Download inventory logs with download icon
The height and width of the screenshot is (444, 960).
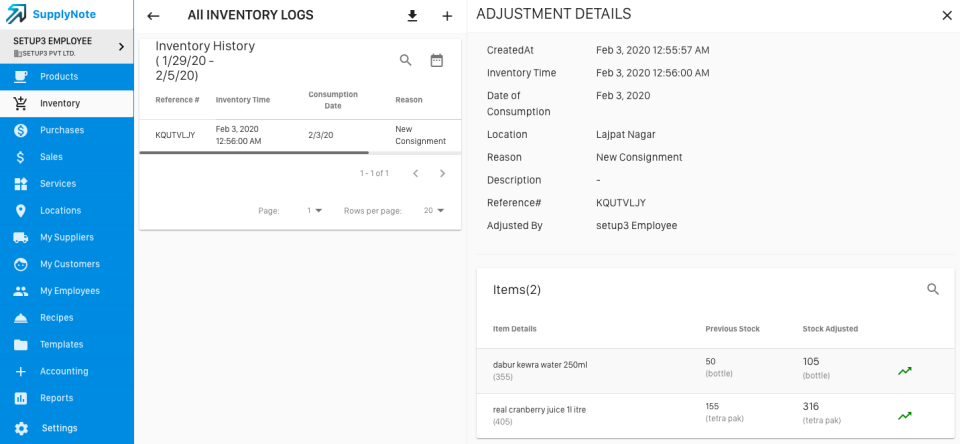point(413,16)
